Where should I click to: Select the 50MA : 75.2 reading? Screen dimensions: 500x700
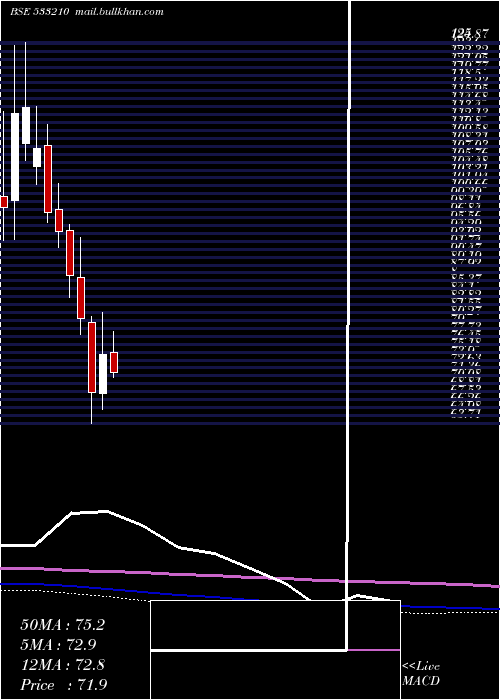(62, 625)
